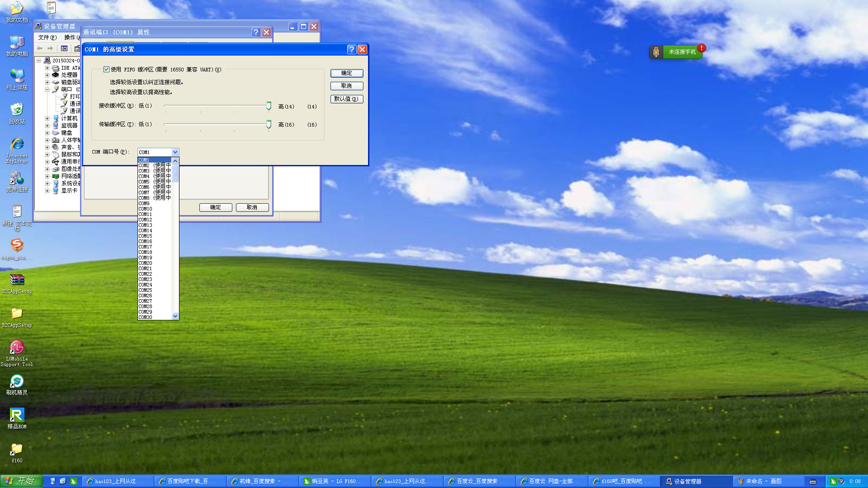Switch to 百度云 网盘-全部 taskbar button
Screen dimensions: 868x488
click(552, 481)
